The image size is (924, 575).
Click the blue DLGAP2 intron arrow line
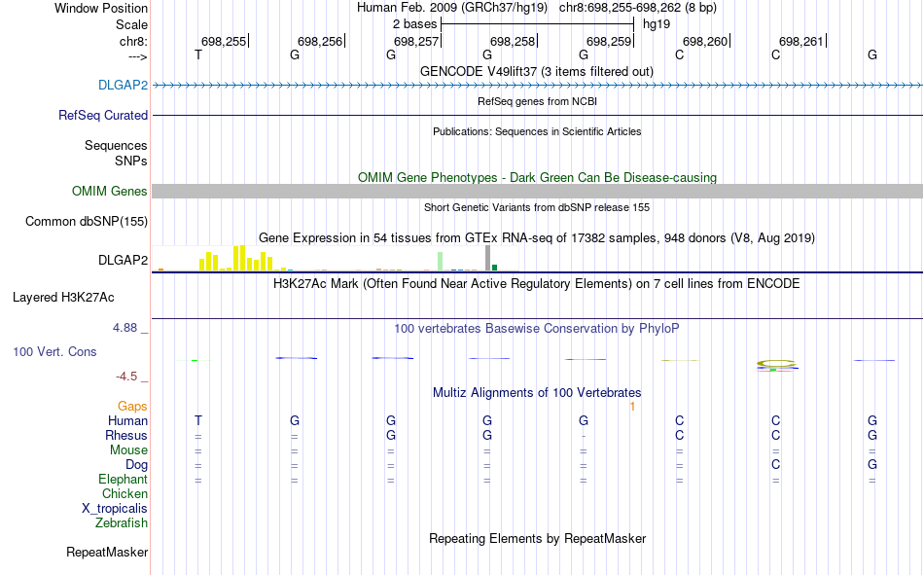coord(537,86)
